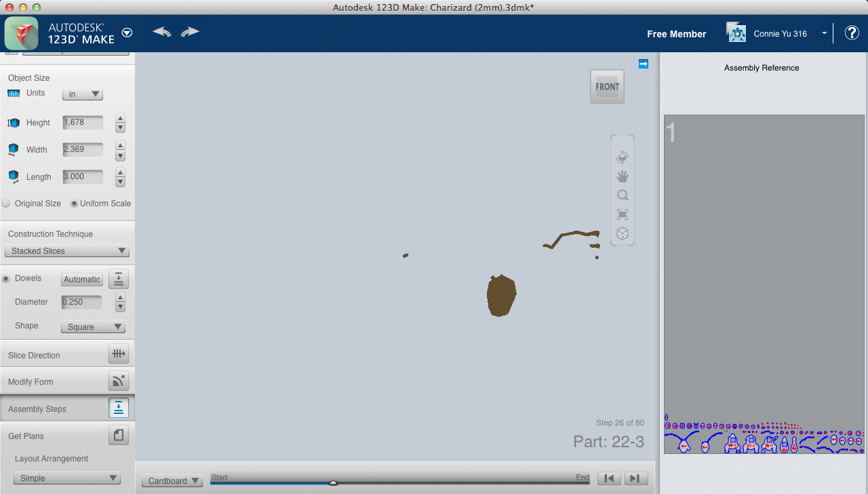This screenshot has height=494, width=868.
Task: Decrease dowel Diameter with down stepper
Action: [x=120, y=307]
